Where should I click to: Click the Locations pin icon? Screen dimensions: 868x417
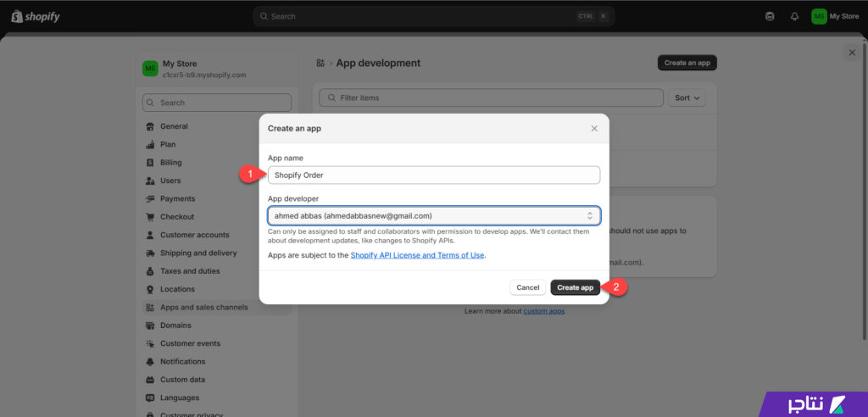click(x=149, y=289)
